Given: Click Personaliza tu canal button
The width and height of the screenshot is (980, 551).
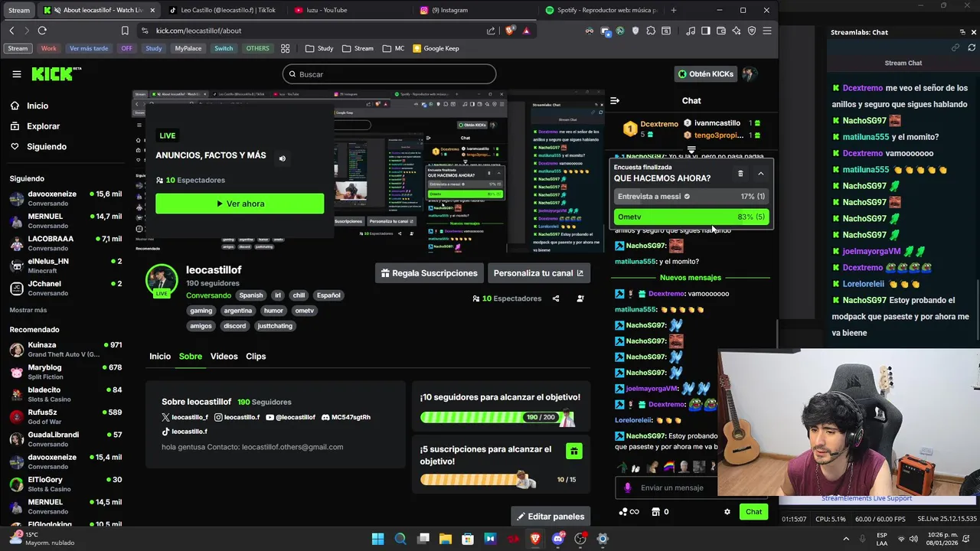Looking at the screenshot, I should coord(539,273).
